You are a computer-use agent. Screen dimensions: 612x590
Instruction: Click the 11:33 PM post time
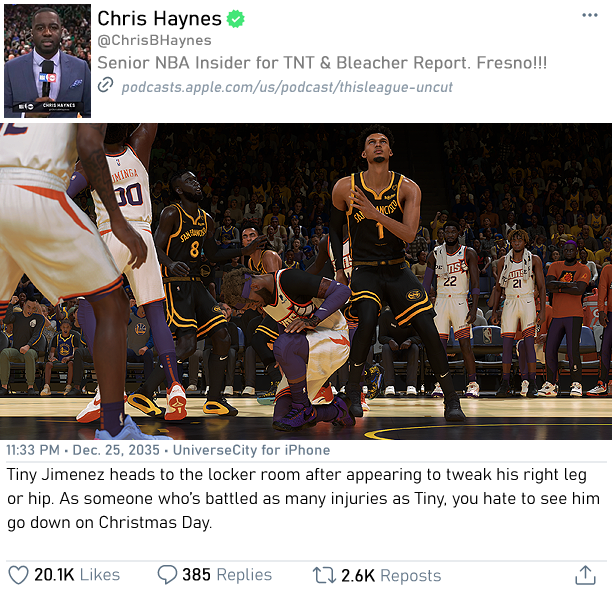33,450
